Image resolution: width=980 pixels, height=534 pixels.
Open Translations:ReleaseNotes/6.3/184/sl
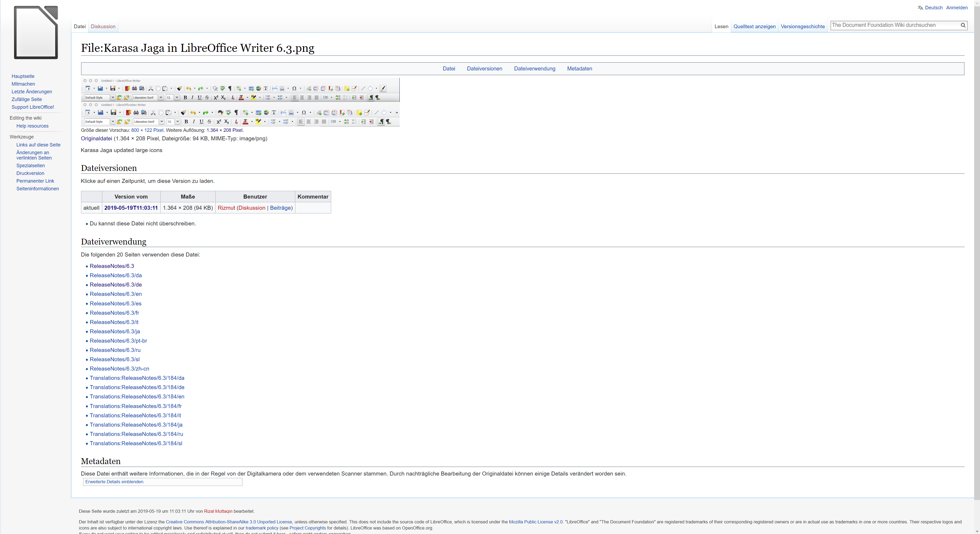(x=136, y=443)
